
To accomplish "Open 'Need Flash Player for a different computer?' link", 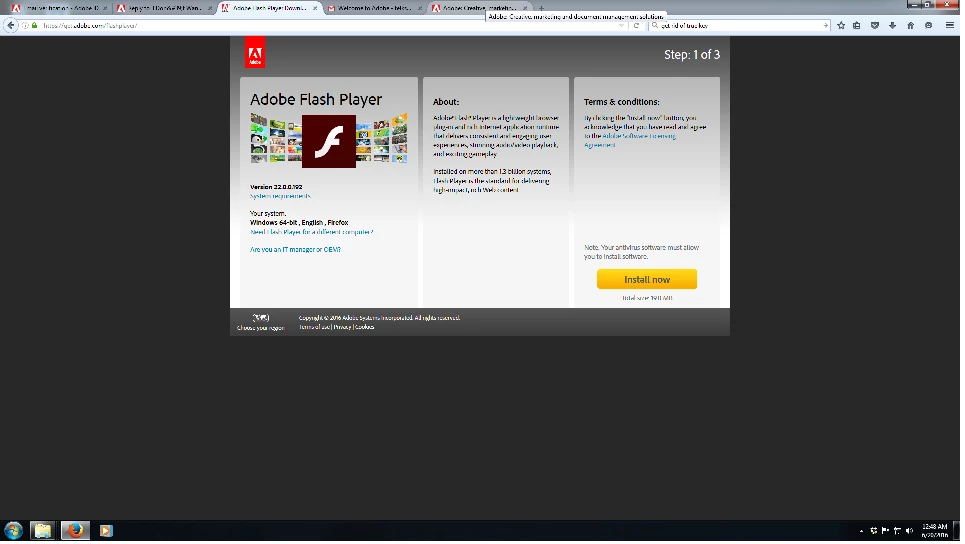I will pos(313,233).
